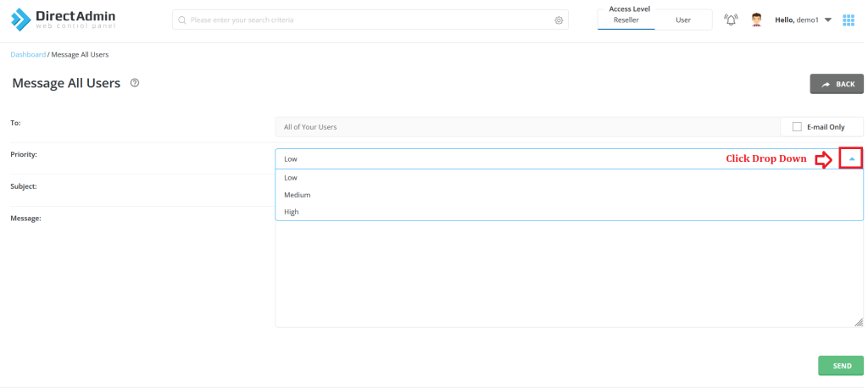This screenshot has height=388, width=868.
Task: Click the DirectAdmin logo
Action: [63, 20]
